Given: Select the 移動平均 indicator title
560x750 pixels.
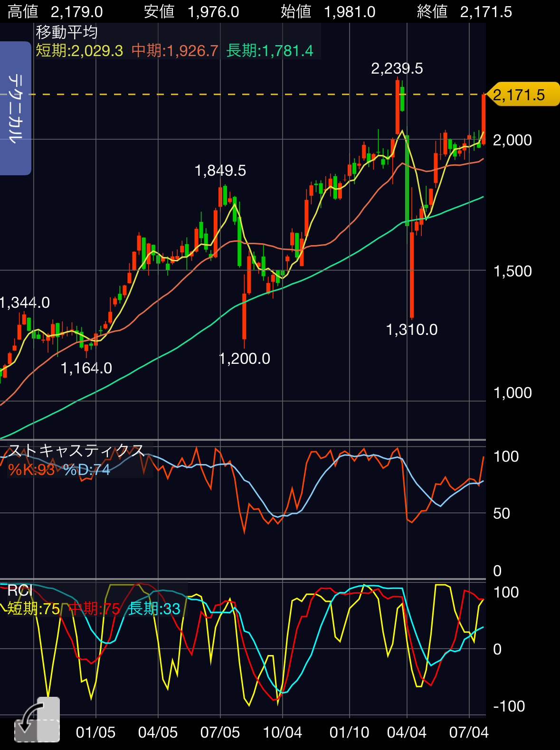Looking at the screenshot, I should [67, 32].
